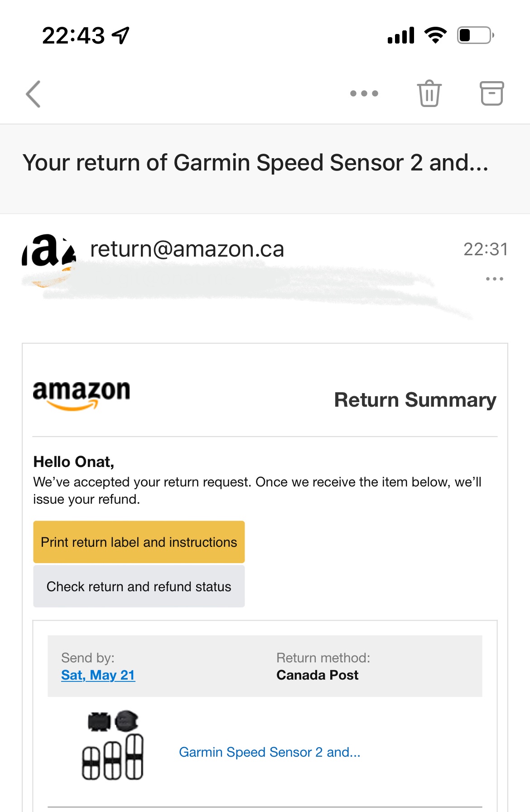
Task: Tap the location arrow beside clock
Action: tap(120, 35)
